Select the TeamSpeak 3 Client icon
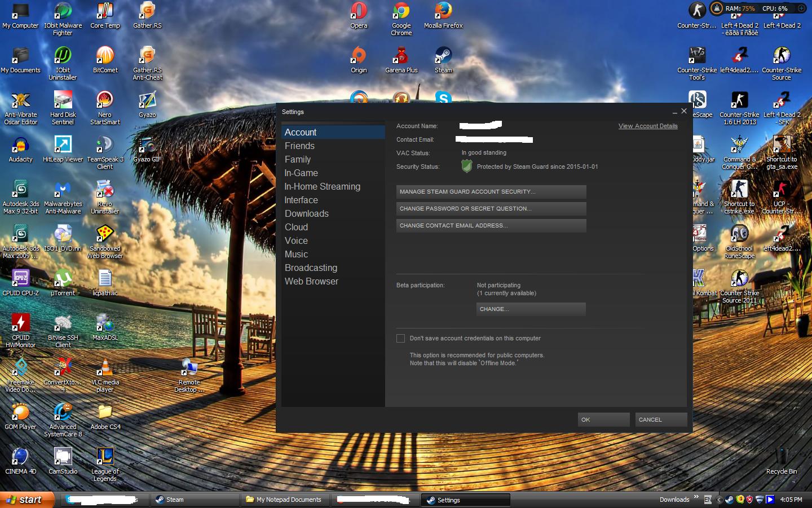The height and width of the screenshot is (508, 812). 105,153
